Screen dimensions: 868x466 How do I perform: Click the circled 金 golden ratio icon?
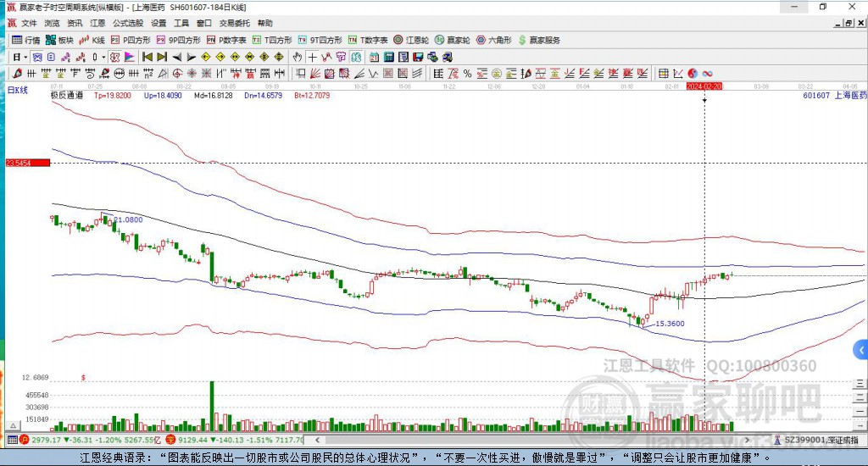497,73
